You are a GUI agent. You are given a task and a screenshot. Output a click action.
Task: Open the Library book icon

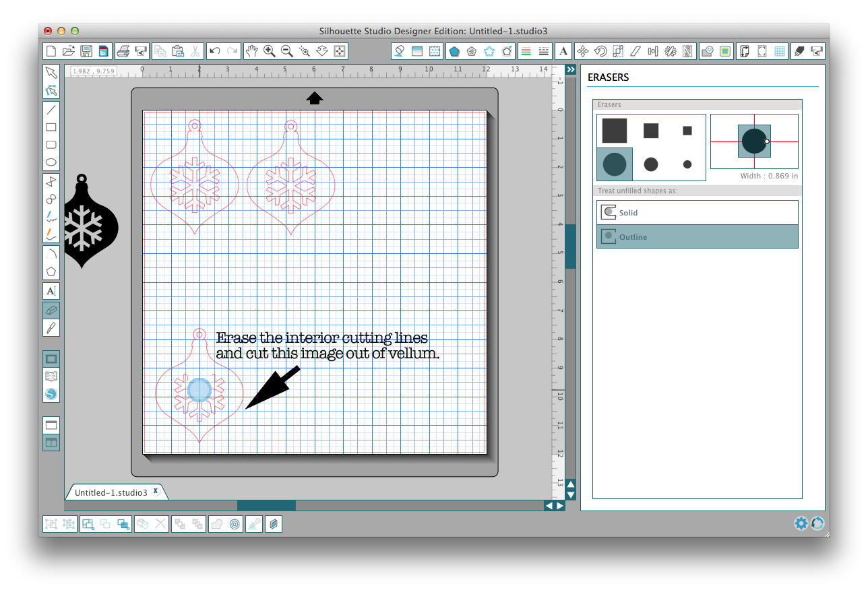pos(51,376)
